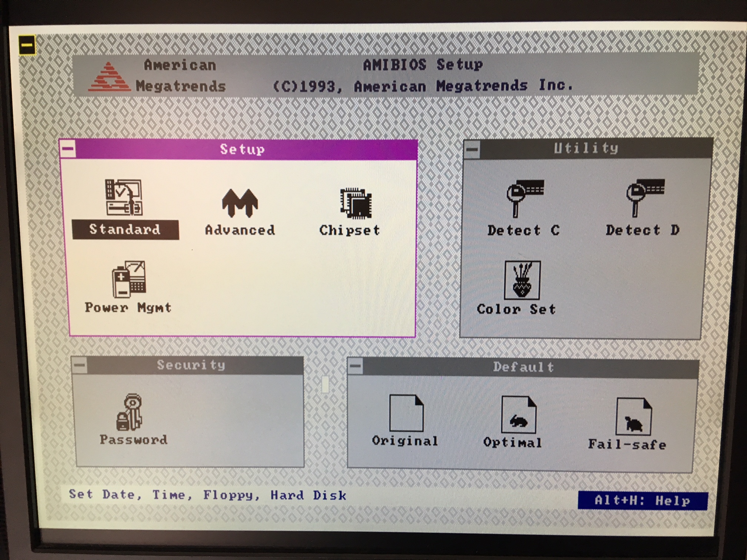
Task: Click the Detect C label text
Action: pos(524,230)
